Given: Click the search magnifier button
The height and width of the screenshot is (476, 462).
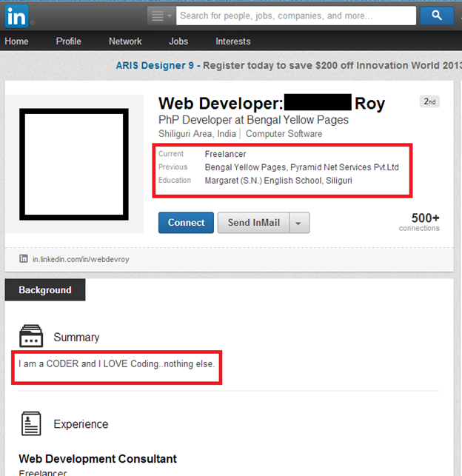Looking at the screenshot, I should (x=437, y=16).
